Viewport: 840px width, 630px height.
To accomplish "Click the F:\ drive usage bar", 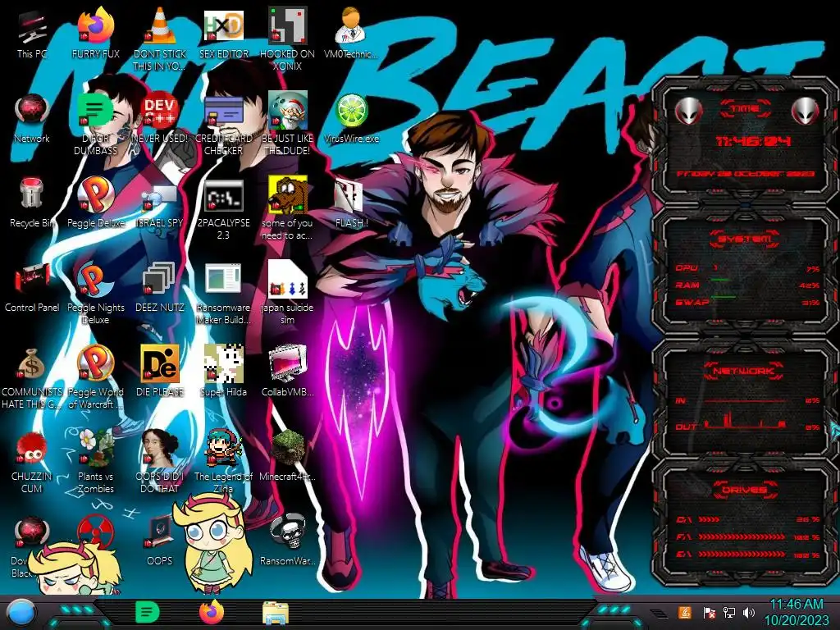I will 742,536.
